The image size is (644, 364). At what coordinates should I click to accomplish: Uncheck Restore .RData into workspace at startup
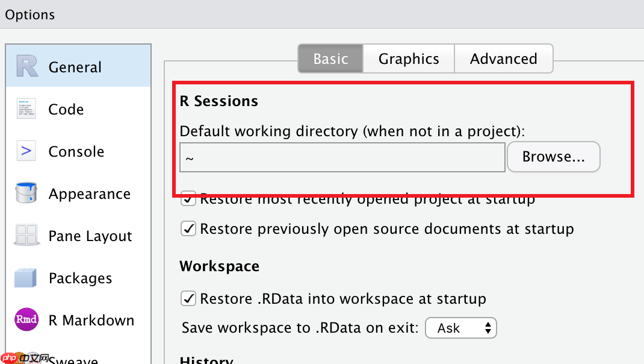(189, 298)
